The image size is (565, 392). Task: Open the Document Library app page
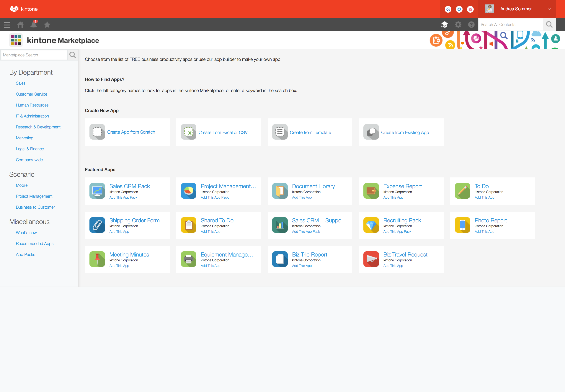313,186
